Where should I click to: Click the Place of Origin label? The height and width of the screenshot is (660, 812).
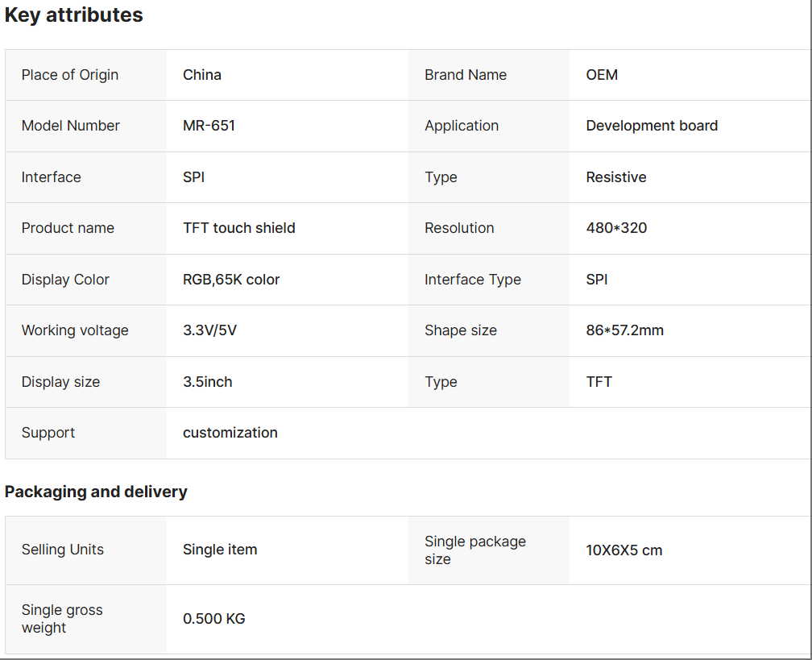click(70, 75)
